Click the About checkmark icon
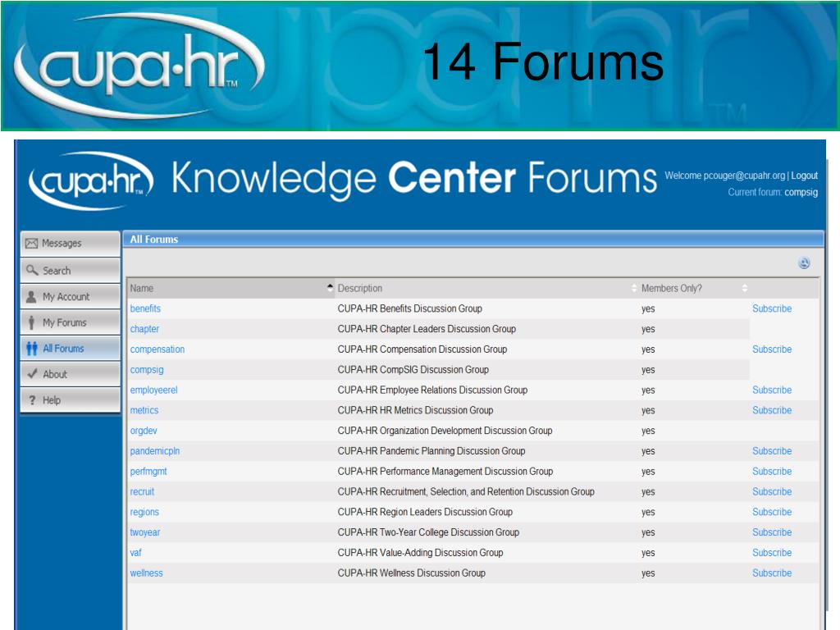The height and width of the screenshot is (630, 840). click(x=32, y=374)
